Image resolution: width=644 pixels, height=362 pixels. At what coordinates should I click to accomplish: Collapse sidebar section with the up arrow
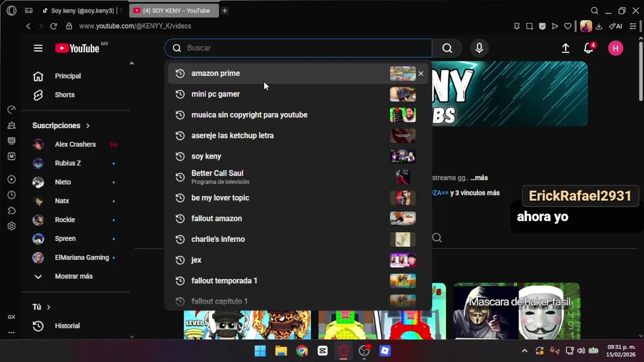pyautogui.click(x=132, y=64)
